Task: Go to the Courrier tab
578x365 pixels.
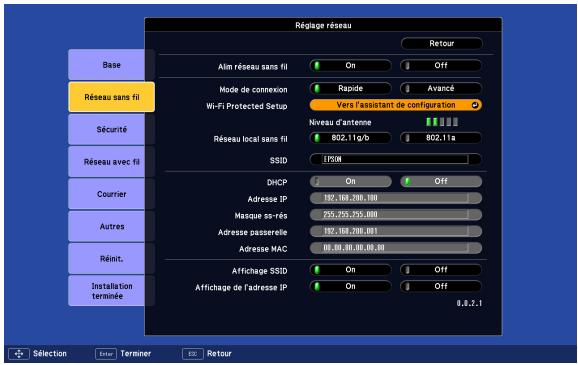Action: point(111,194)
